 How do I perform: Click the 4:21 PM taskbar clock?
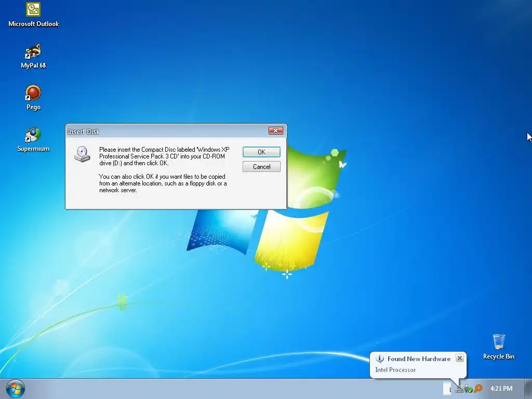(501, 389)
